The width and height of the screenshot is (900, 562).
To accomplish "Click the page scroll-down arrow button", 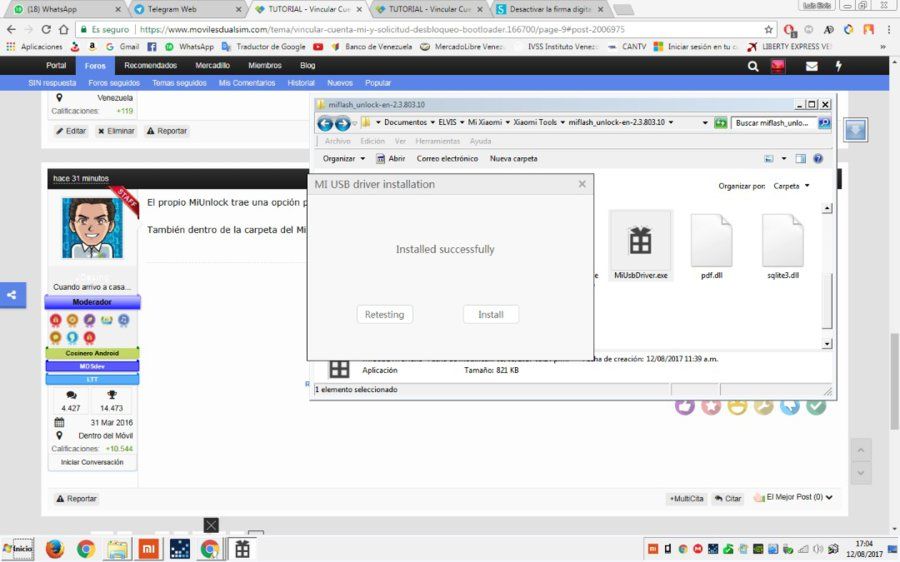I will 860,473.
